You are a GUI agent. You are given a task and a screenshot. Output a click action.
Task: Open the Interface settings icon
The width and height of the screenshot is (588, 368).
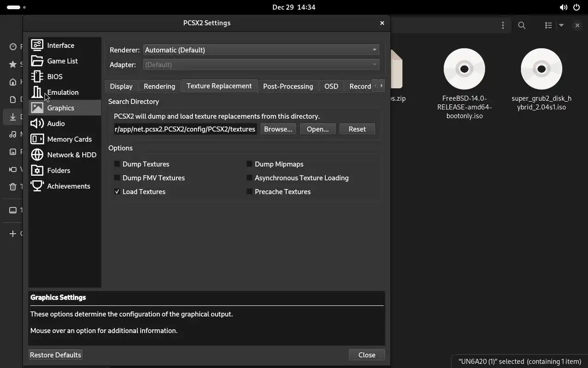click(x=37, y=45)
